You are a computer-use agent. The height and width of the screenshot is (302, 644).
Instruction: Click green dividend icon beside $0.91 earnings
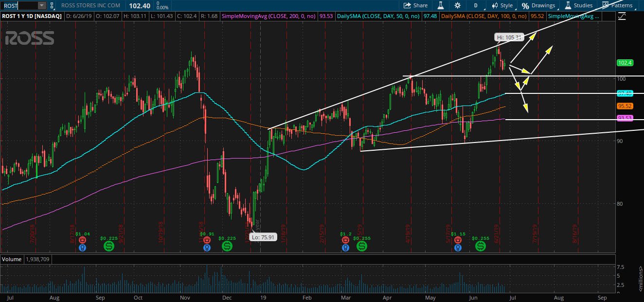tap(227, 246)
